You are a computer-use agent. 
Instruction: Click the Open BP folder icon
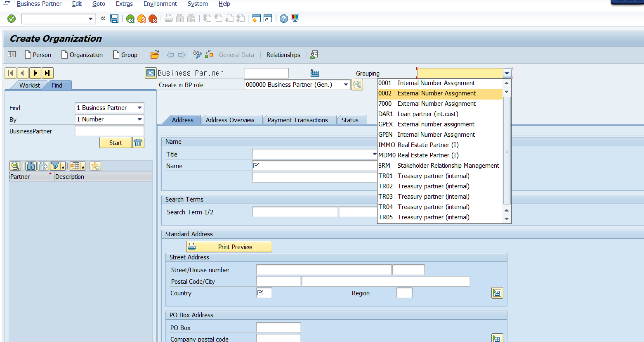(155, 55)
